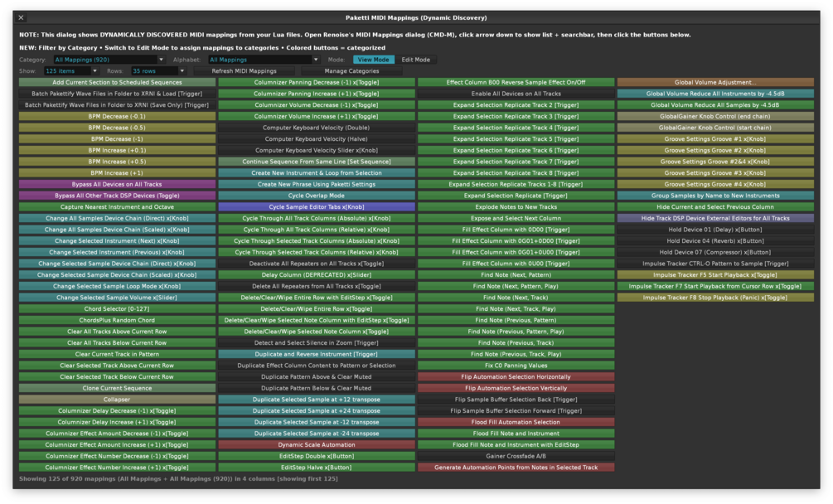Select BPM Increase (+1) mapping
833x504 pixels.
[x=118, y=172]
